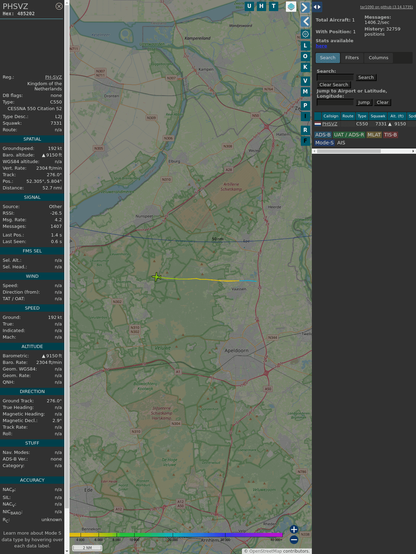Click the left-pointing chevron button
This screenshot has width=416, height=554.
click(305, 22)
